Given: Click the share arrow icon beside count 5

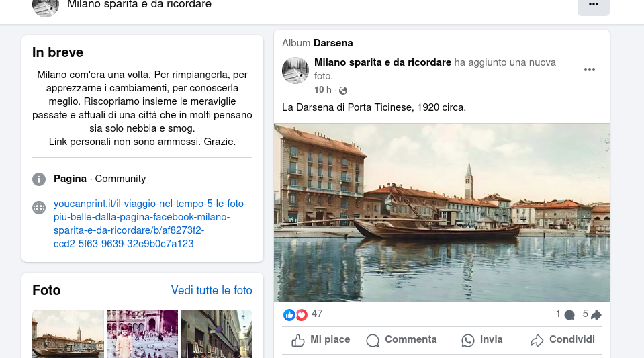Looking at the screenshot, I should (596, 314).
